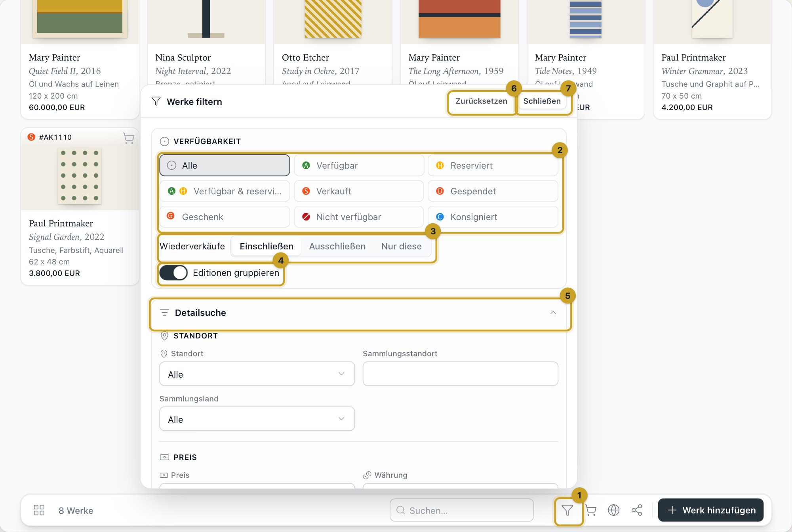Filter by Konsigniert status
Image resolution: width=792 pixels, height=532 pixels.
tap(493, 217)
